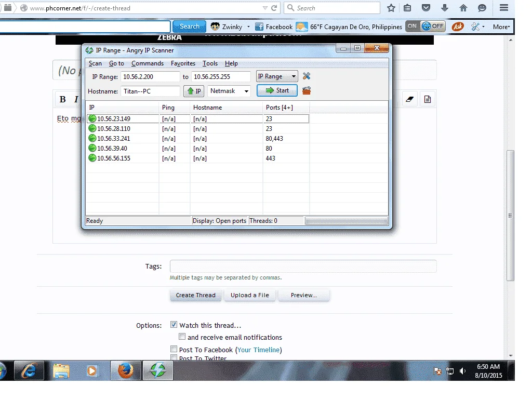Click the IP up-arrow button

click(194, 91)
